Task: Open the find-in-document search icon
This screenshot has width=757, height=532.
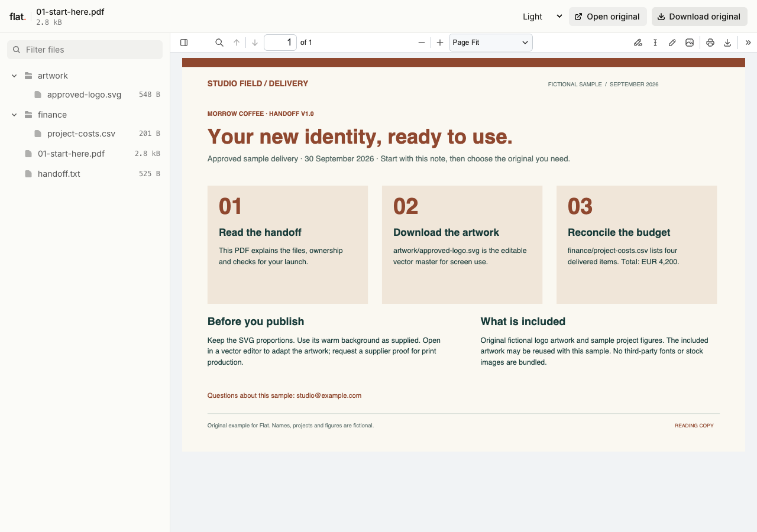Action: pos(219,43)
